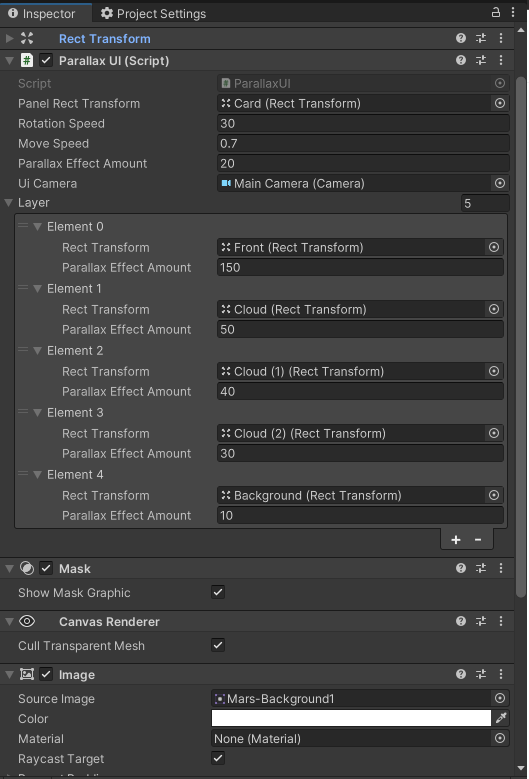Viewport: 529px width, 779px height.
Task: Pick object for Cloud (2) Rect Transform field
Action: [494, 433]
